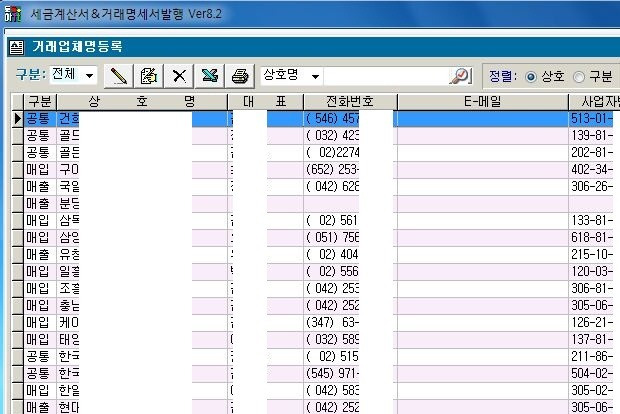Image resolution: width=620 pixels, height=414 pixels.
Task: Click business number cell 139-81-
Action: tap(591, 136)
